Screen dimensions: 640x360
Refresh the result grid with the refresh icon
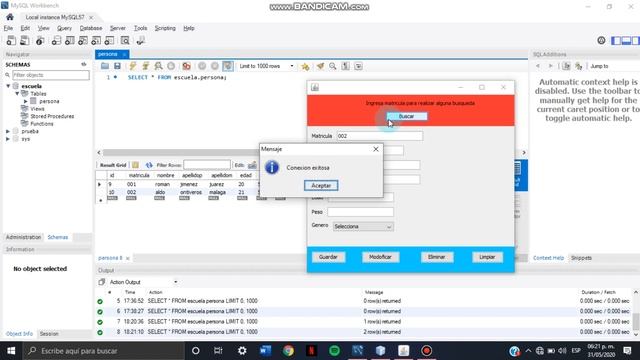point(149,165)
